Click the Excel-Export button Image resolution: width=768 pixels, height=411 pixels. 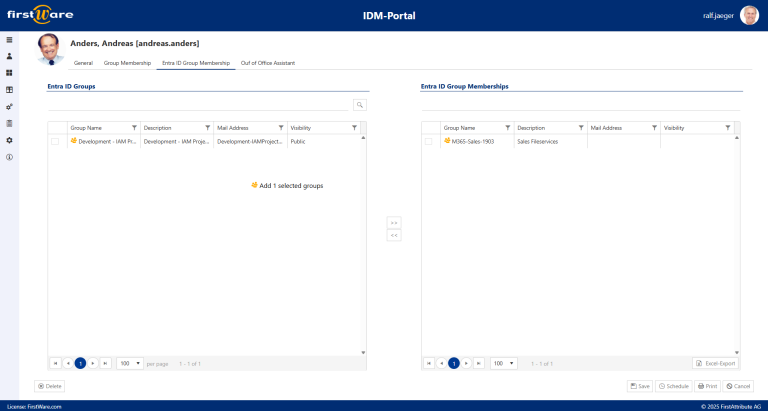tap(715, 363)
